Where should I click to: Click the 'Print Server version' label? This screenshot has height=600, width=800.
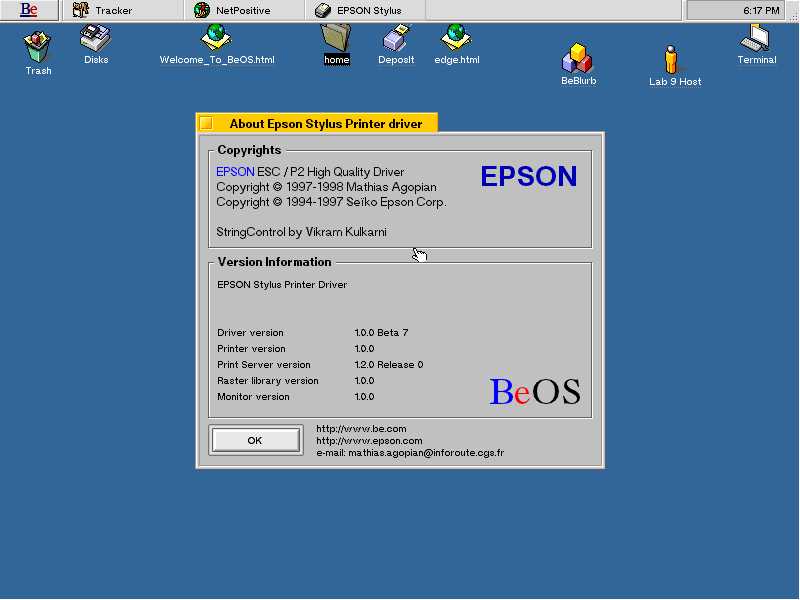[x=264, y=365]
